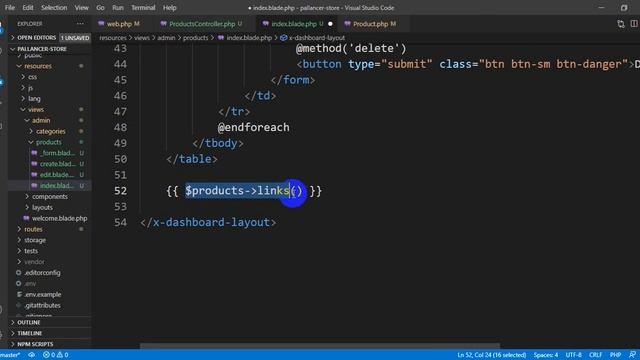
Task: Open the Run menu
Action: click(118, 8)
